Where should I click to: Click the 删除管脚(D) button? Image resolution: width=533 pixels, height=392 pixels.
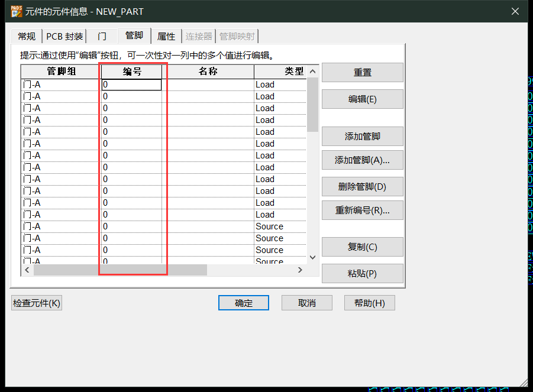[x=363, y=186]
